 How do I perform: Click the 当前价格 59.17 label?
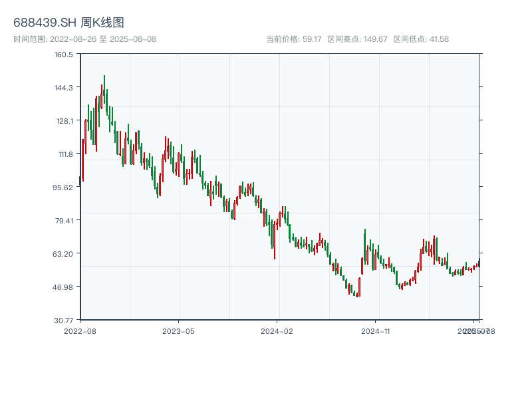click(x=293, y=39)
